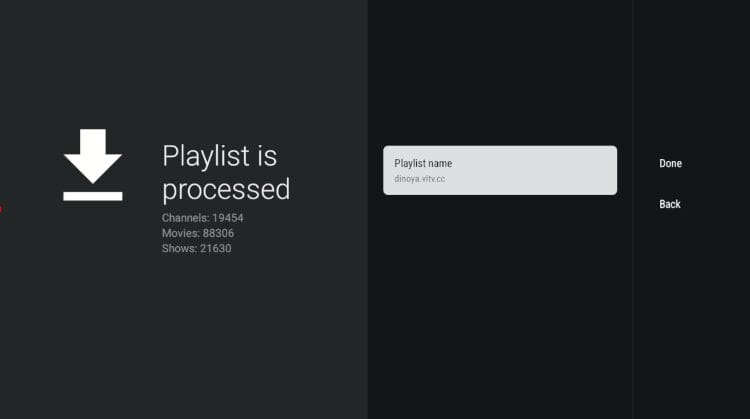
Task: Click the "Shows" label word
Action: 177,248
